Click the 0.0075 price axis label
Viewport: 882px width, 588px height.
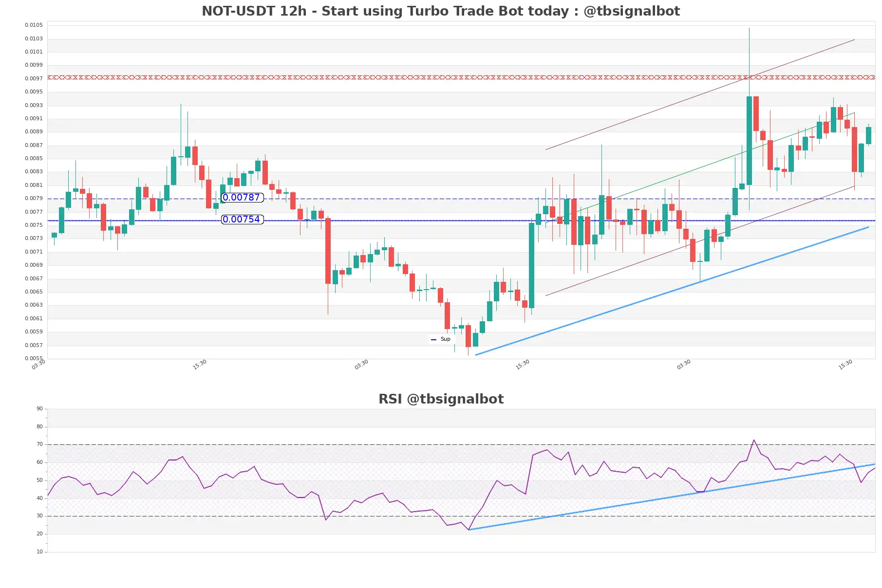pyautogui.click(x=34, y=225)
